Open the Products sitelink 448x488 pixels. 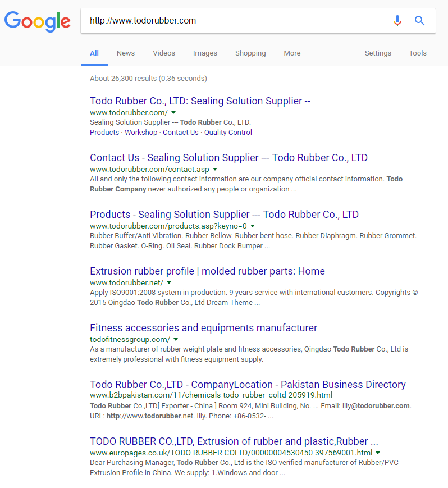(104, 133)
